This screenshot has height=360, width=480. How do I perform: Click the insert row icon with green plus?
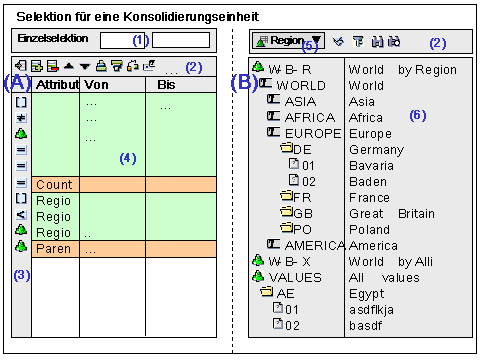tap(37, 66)
